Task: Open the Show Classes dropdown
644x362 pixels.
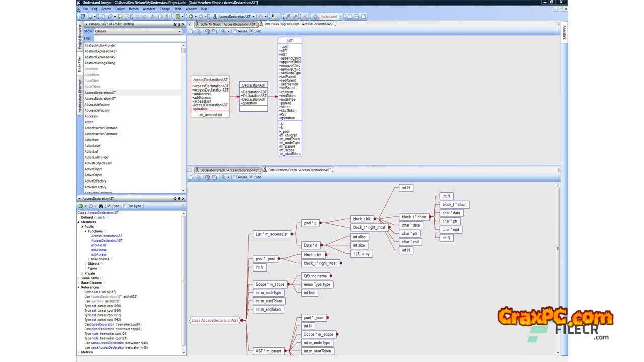Action: [137, 31]
